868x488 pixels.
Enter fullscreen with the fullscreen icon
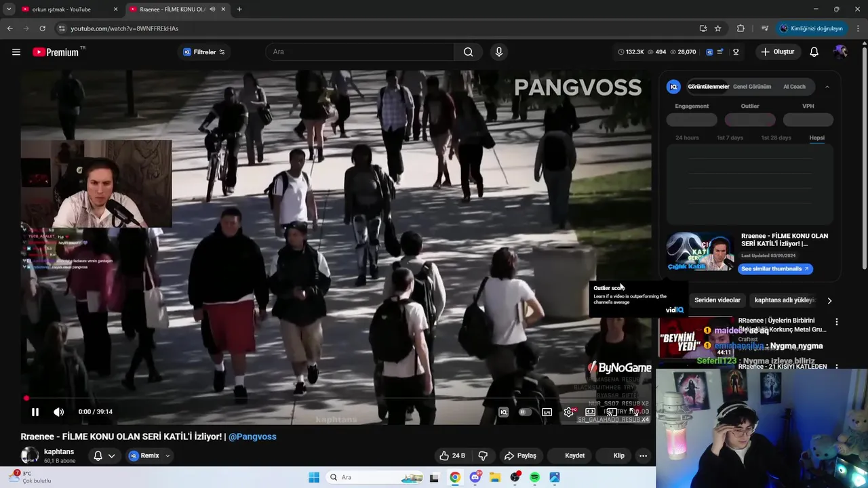pos(633,411)
